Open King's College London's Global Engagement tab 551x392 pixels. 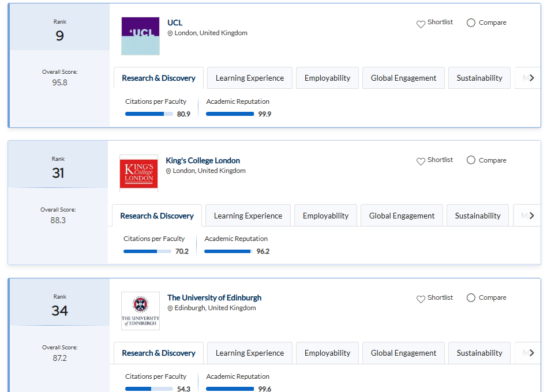click(x=402, y=216)
